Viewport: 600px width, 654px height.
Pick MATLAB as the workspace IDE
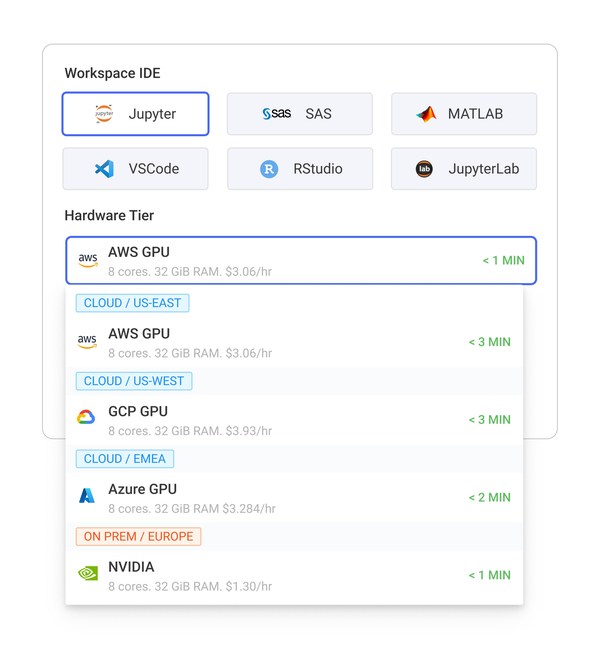(464, 114)
